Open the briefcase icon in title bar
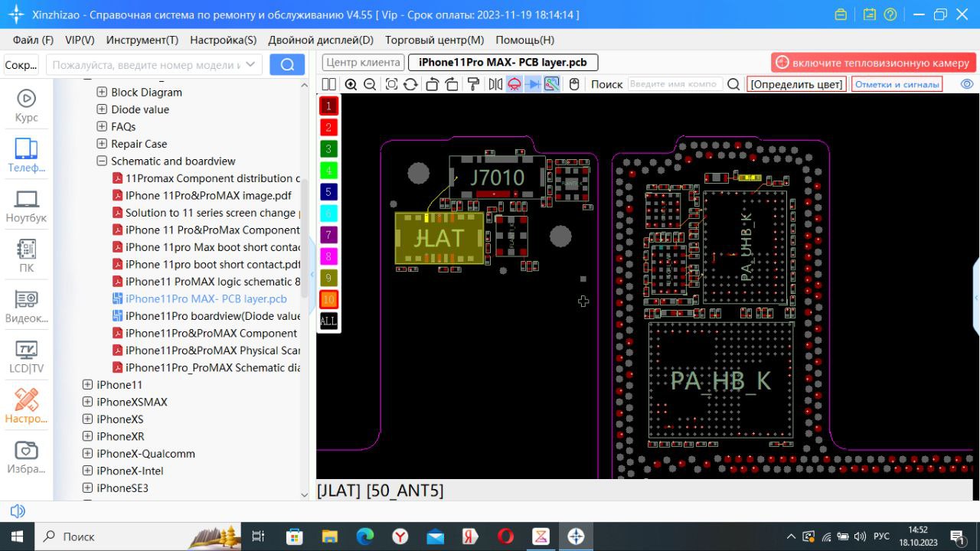980x551 pixels. click(841, 15)
